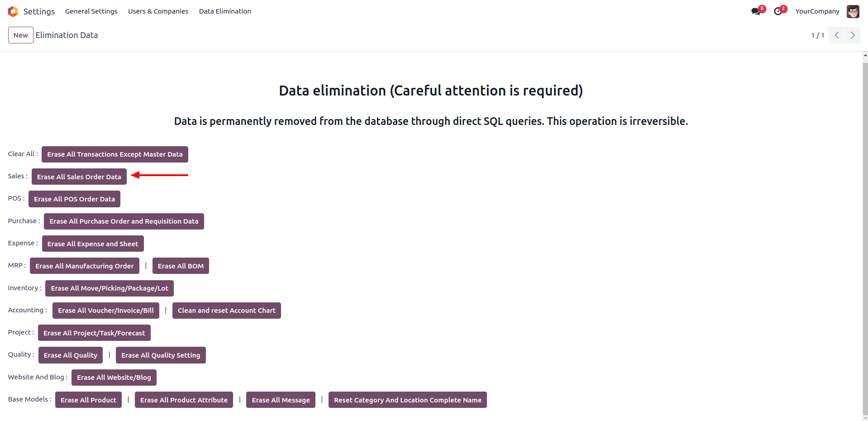
Task: Go to next record arrow
Action: point(853,35)
